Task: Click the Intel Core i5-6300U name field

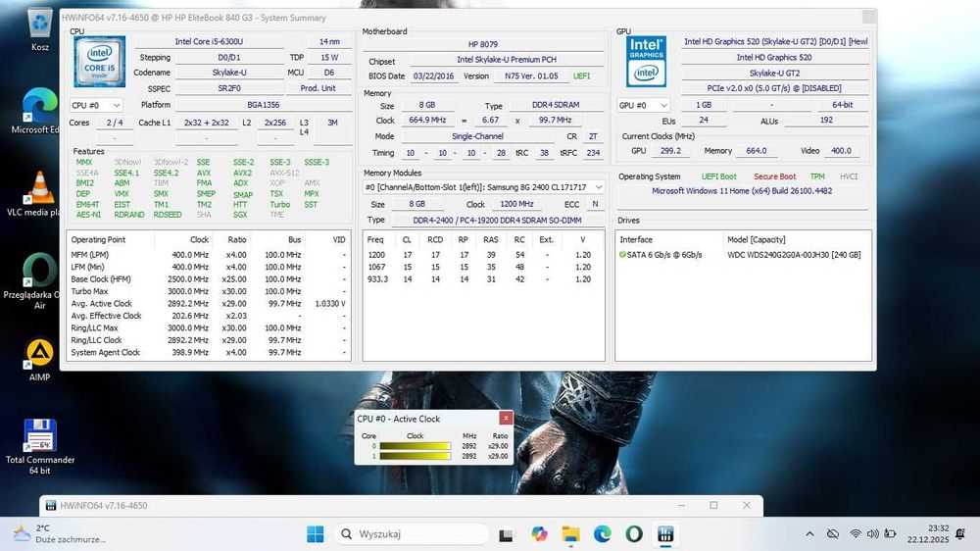Action: point(209,41)
